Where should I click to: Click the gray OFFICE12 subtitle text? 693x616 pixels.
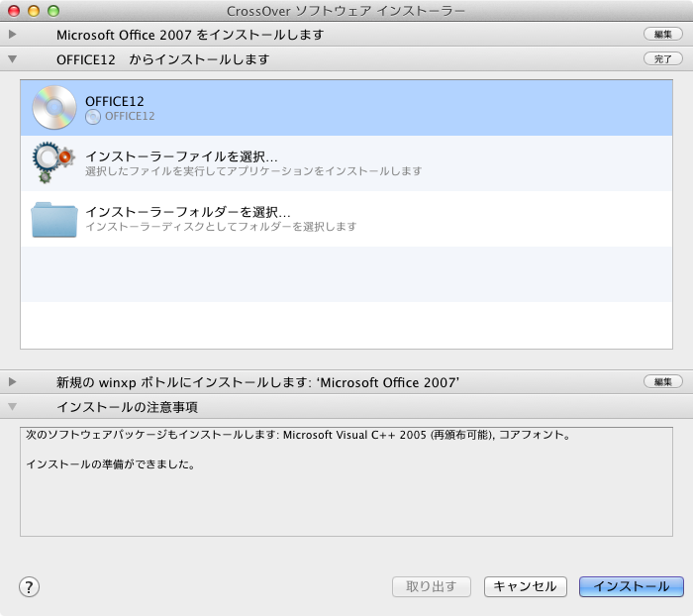(x=130, y=116)
